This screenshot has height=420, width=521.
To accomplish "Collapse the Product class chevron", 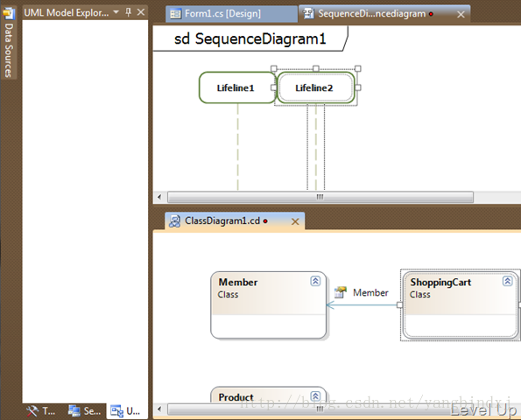I will tap(315, 395).
